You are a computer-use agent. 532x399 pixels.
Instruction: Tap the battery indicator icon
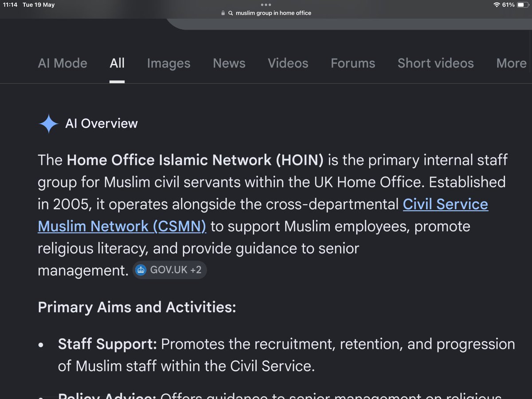(522, 5)
